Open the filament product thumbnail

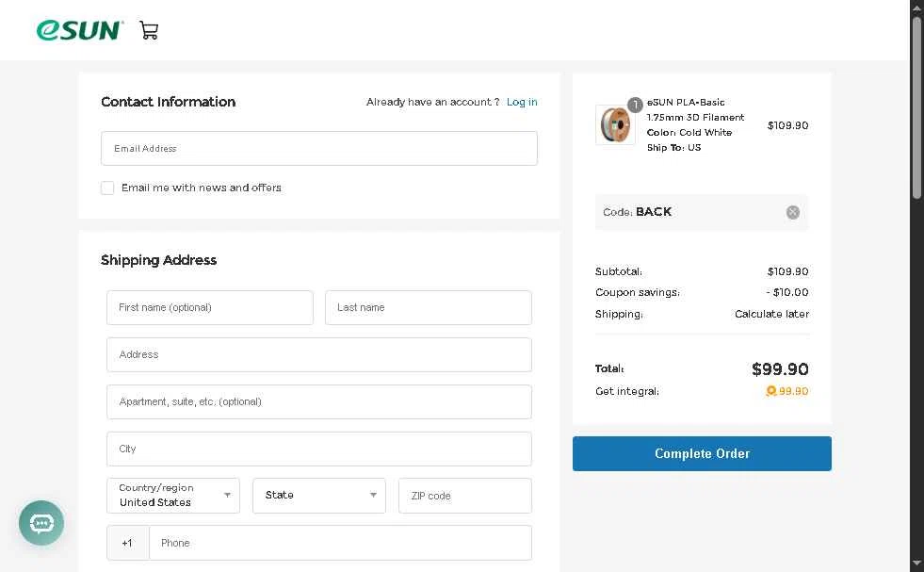tap(615, 125)
